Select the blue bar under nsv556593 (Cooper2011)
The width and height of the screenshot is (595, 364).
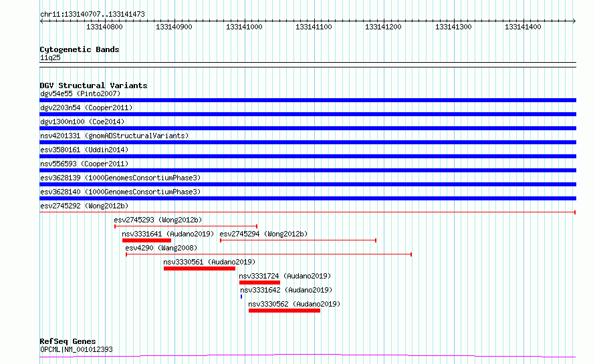click(308, 170)
